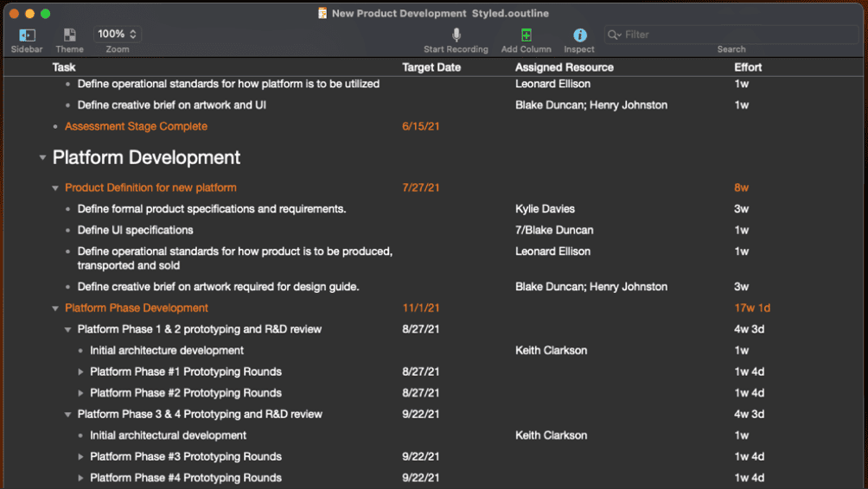Click the Filter search field
Viewport: 868px width, 489px height.
(731, 35)
